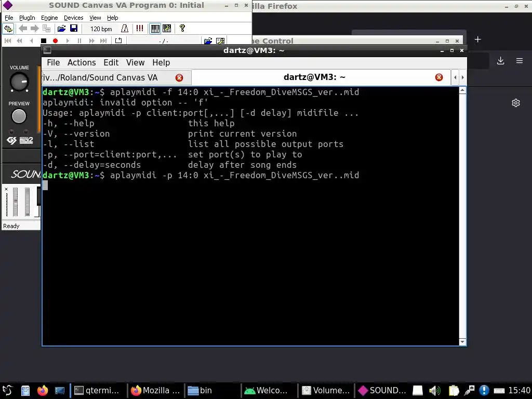Click the terminal window icon in title bar

[x=47, y=50]
